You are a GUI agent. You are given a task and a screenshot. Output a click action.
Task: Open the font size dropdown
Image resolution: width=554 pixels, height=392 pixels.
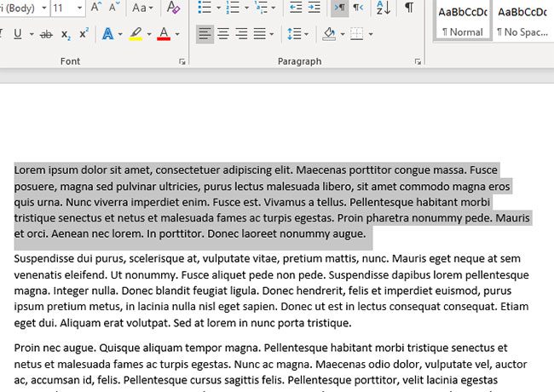pos(80,8)
